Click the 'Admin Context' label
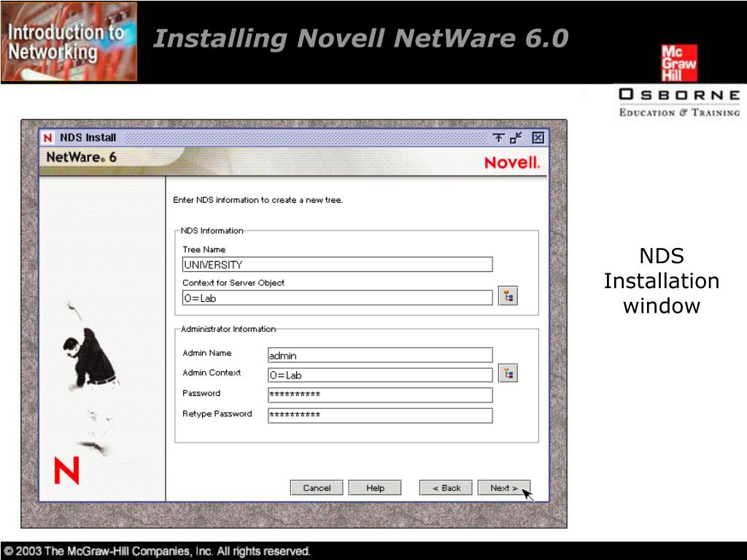This screenshot has height=560, width=747. tap(212, 373)
